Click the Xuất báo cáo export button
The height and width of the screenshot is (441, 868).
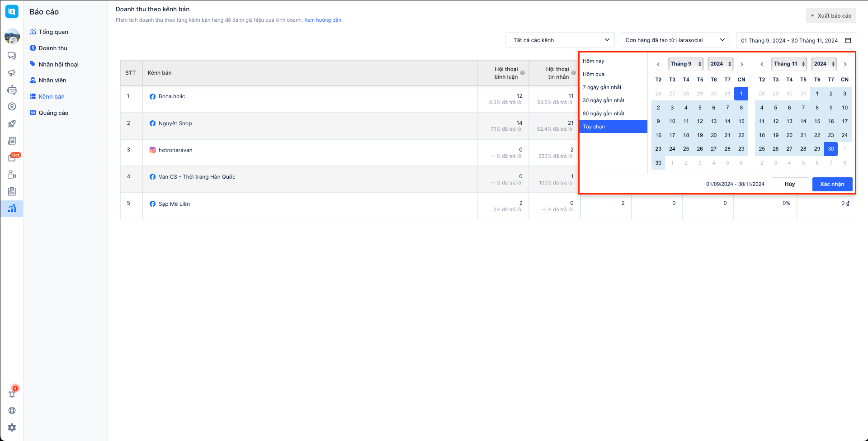[x=831, y=15]
